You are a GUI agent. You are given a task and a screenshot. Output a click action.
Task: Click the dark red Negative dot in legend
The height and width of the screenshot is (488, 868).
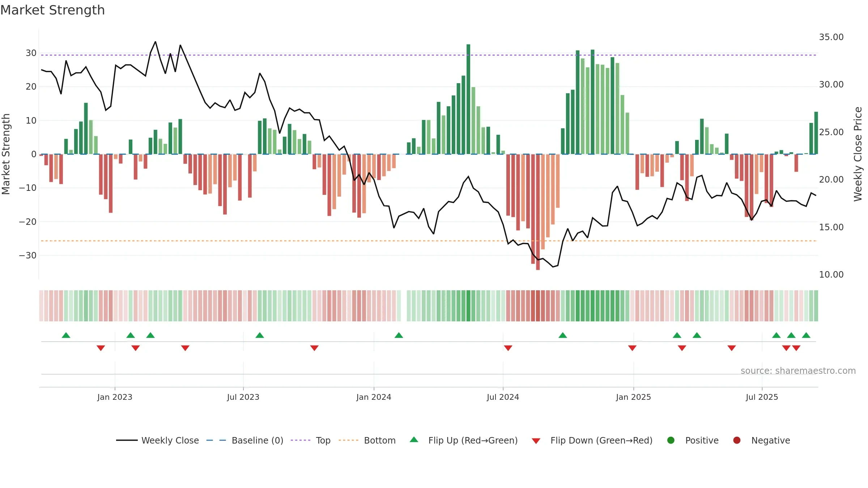coord(737,440)
